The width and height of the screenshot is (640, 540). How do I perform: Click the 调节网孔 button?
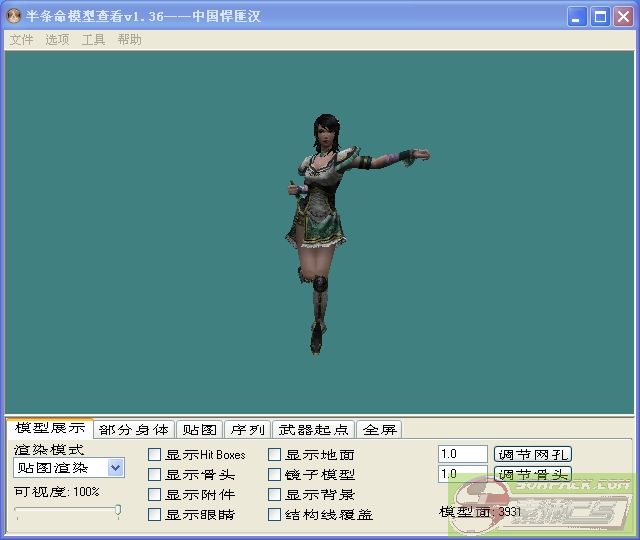click(533, 454)
